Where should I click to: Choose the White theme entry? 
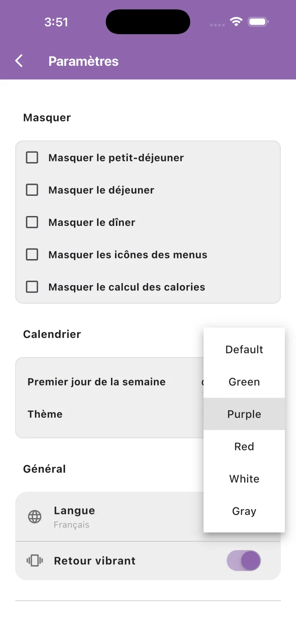[x=244, y=479]
